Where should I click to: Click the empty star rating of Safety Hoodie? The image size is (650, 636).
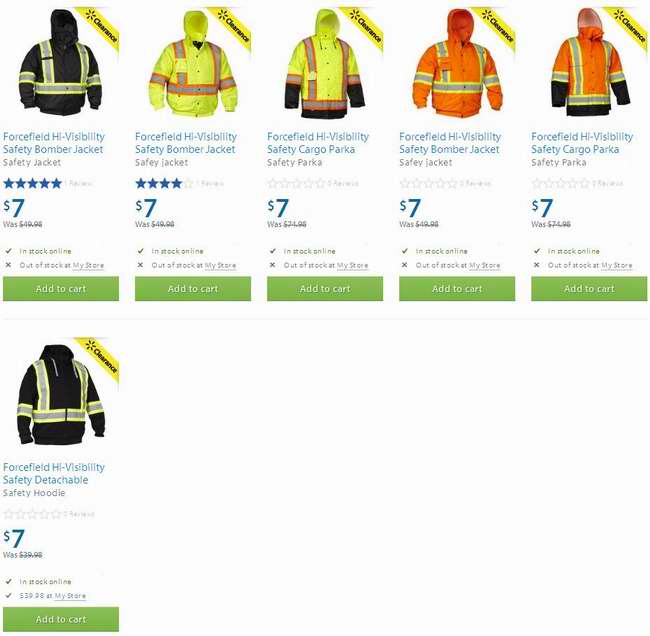(x=33, y=514)
